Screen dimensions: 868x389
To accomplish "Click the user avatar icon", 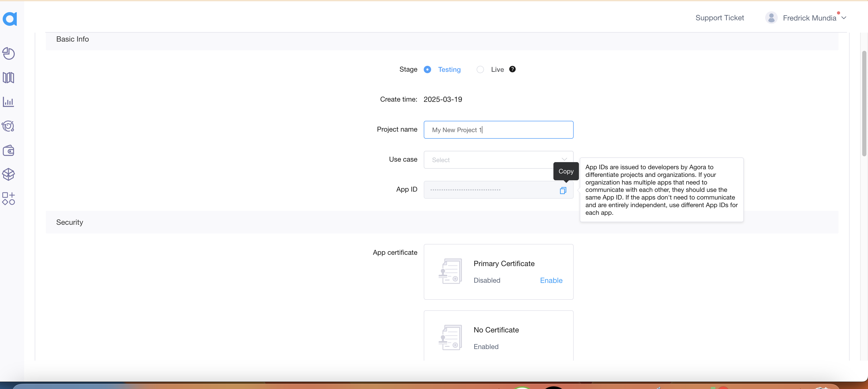I will [x=771, y=18].
